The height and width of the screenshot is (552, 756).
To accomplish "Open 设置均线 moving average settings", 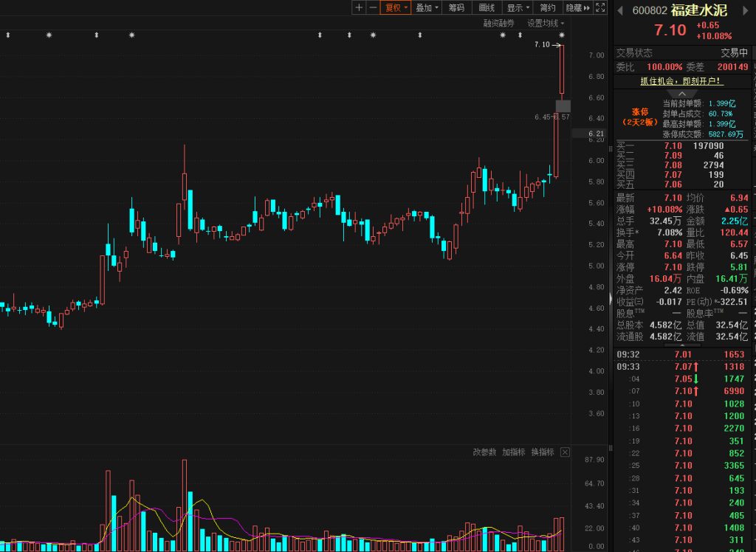I will point(546,23).
